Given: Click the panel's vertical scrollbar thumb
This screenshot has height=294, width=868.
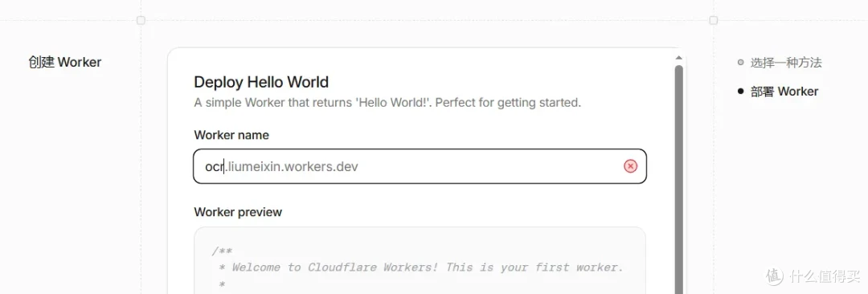Looking at the screenshot, I should click(678, 178).
